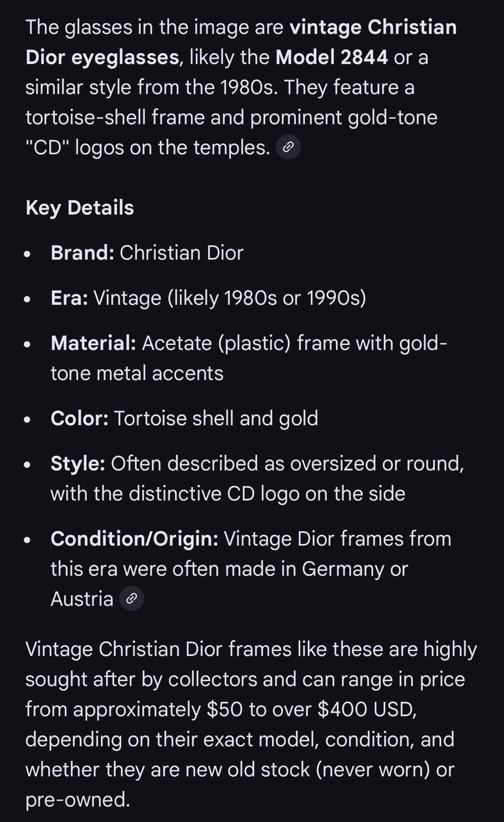Click the "Condition/Origin:" bullet label
This screenshot has height=822, width=504.
[x=134, y=539]
